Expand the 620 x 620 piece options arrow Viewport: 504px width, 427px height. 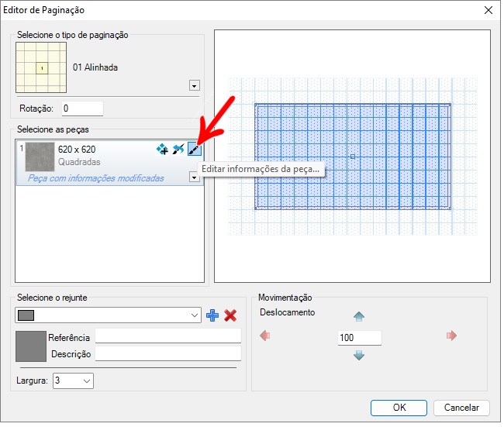click(195, 177)
